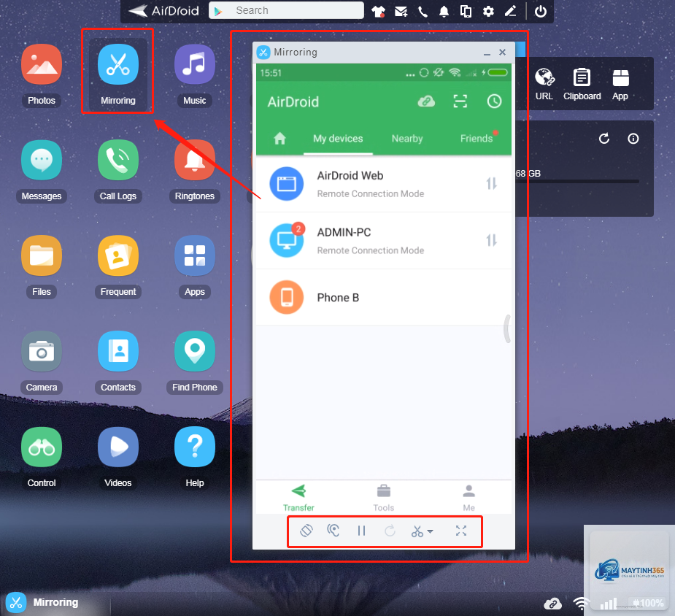This screenshot has height=616, width=675.
Task: Show device info icon in storage panel
Action: [633, 139]
